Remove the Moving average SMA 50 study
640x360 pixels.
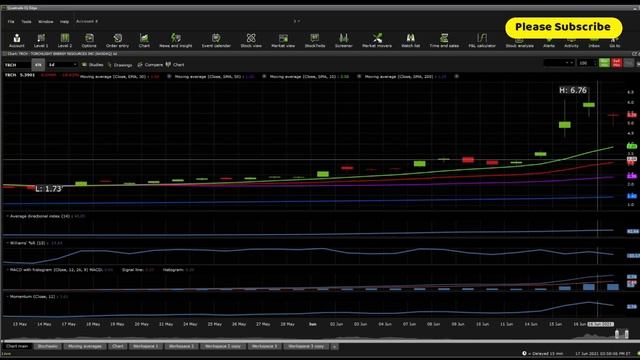[x=264, y=76]
